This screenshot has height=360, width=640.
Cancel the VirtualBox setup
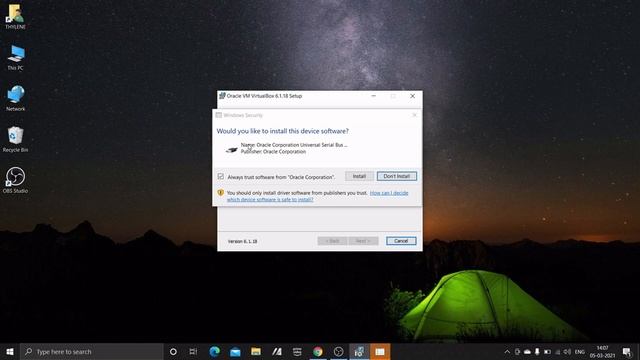[x=401, y=241]
